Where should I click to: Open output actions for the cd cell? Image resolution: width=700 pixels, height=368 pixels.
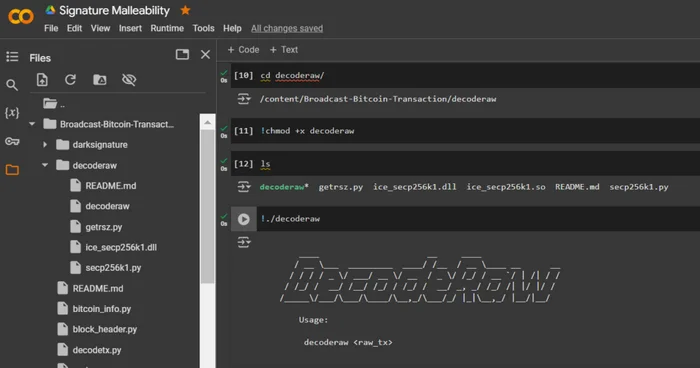pyautogui.click(x=244, y=99)
